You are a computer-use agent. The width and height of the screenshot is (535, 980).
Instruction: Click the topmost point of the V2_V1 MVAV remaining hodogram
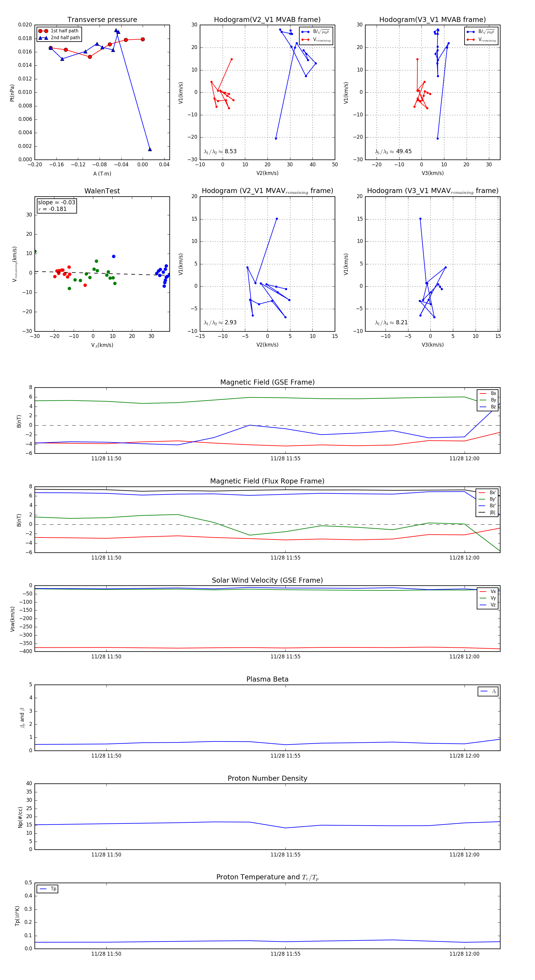[x=276, y=219]
